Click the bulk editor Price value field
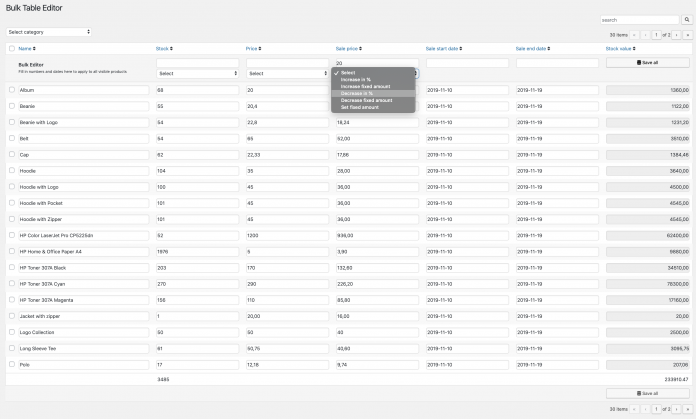Screen dimensions: 696x419 (x=288, y=63)
